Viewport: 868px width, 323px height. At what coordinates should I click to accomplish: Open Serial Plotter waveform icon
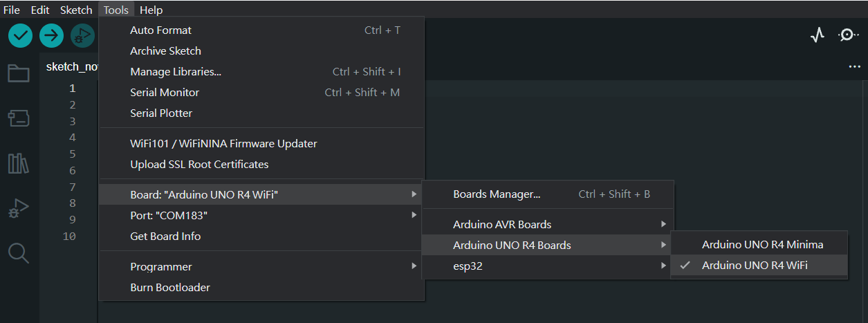[x=818, y=35]
